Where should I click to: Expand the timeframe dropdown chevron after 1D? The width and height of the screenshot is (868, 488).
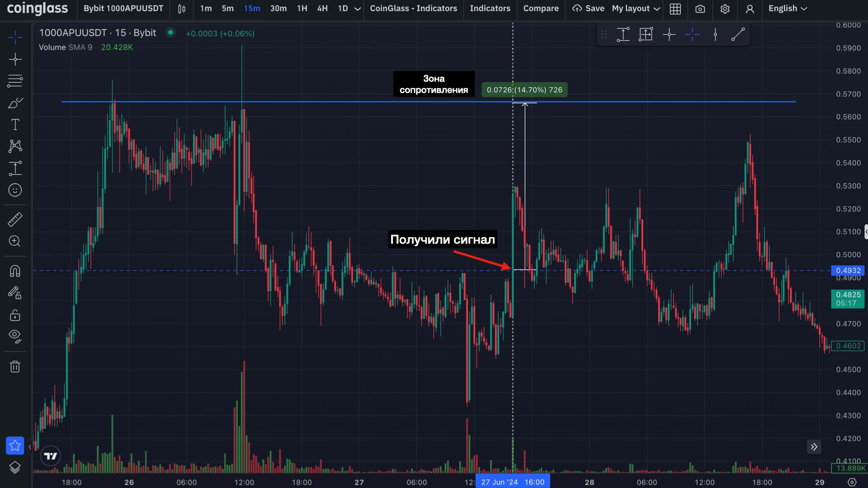point(357,9)
